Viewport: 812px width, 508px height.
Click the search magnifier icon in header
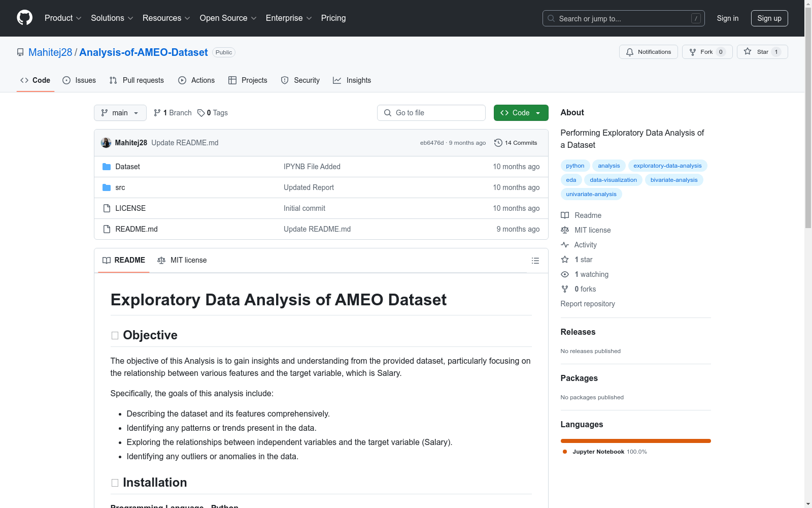551,18
